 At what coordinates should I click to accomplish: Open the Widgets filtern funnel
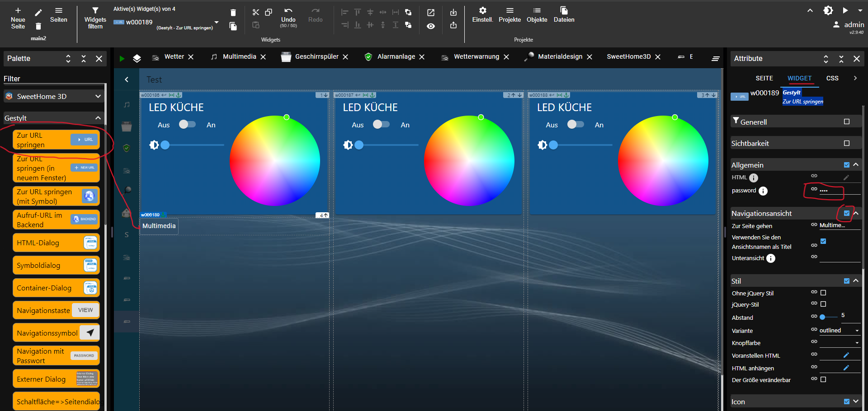pyautogui.click(x=95, y=11)
